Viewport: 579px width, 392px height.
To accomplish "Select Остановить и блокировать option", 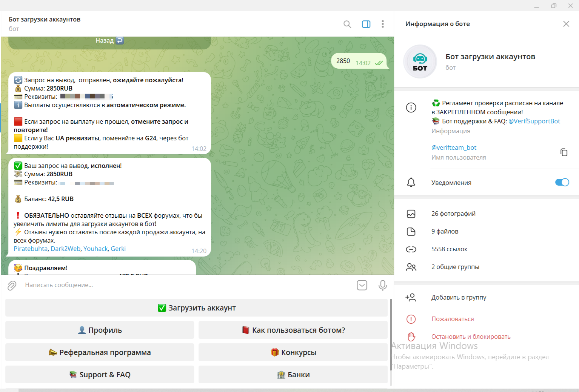I will pos(471,337).
